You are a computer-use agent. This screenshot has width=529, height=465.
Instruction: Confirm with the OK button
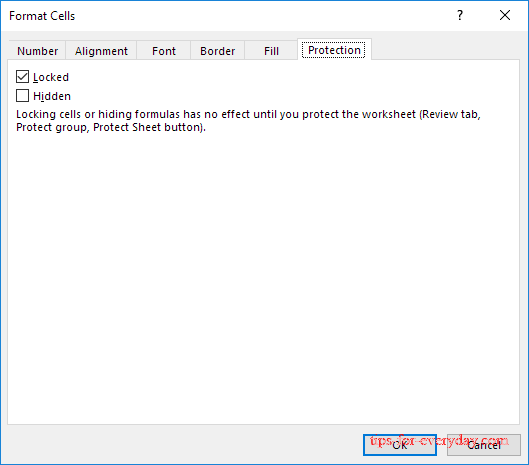point(400,445)
